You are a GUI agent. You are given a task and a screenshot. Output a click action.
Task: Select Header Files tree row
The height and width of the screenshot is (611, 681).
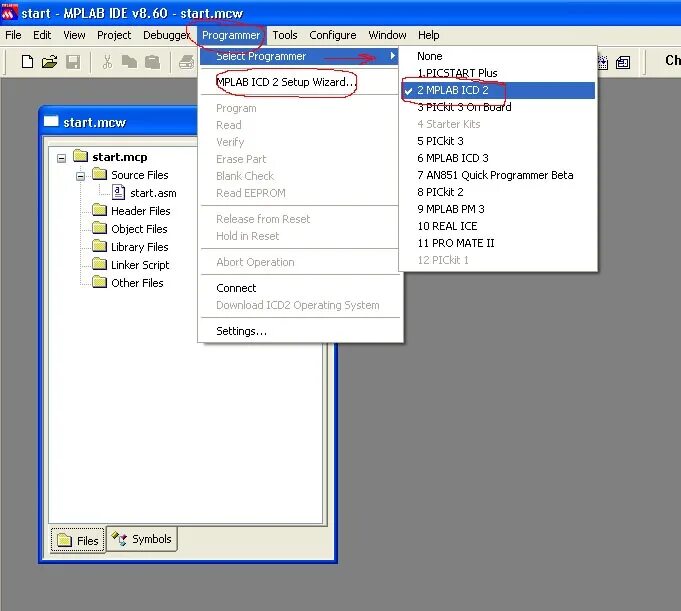click(x=141, y=211)
